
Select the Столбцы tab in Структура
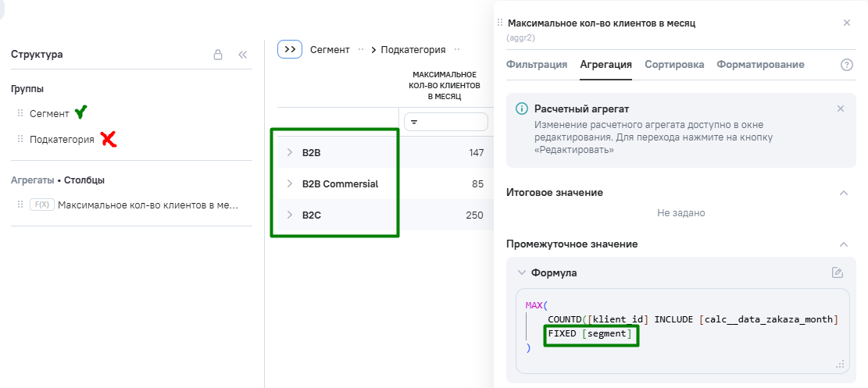click(84, 180)
